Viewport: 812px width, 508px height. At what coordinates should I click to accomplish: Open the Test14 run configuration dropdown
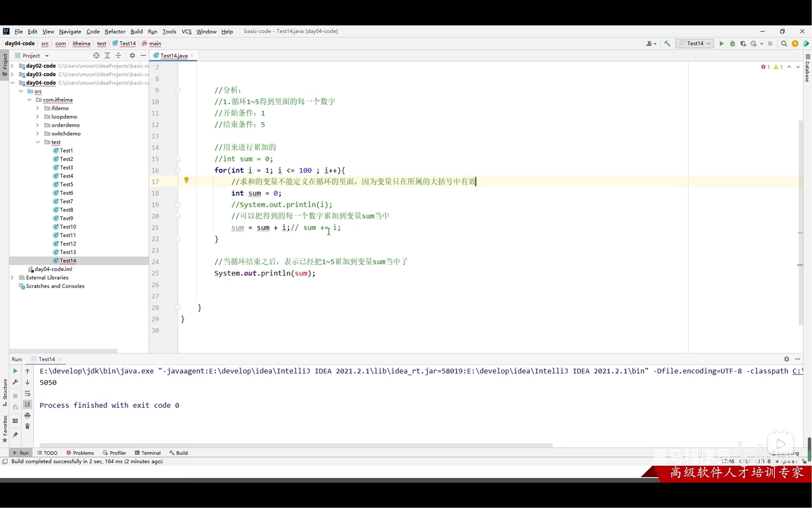click(694, 44)
